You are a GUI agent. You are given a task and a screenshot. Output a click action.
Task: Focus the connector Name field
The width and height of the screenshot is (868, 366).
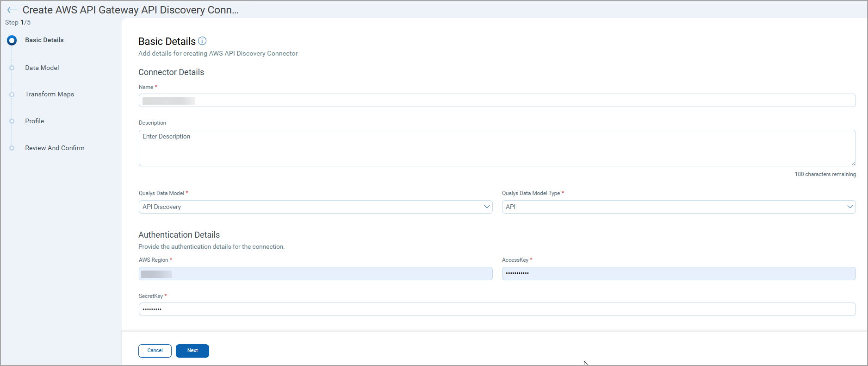click(497, 101)
